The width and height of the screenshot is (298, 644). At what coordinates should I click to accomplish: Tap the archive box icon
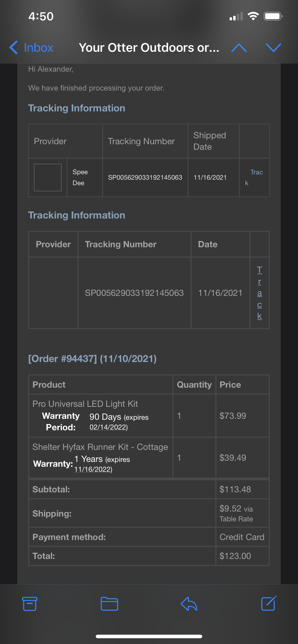click(30, 604)
